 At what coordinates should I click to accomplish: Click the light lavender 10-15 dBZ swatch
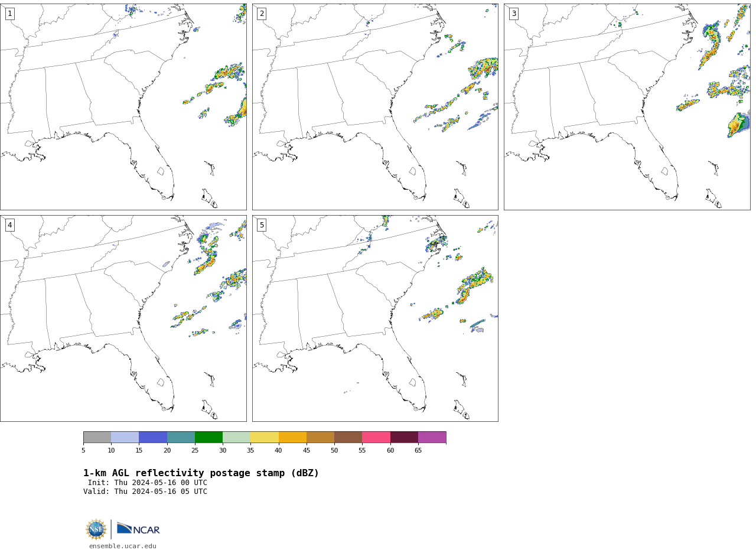coord(125,437)
